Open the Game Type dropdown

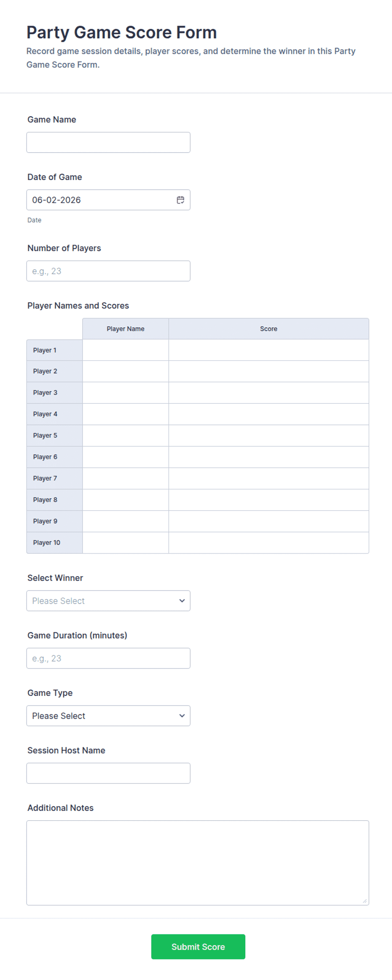pos(108,716)
